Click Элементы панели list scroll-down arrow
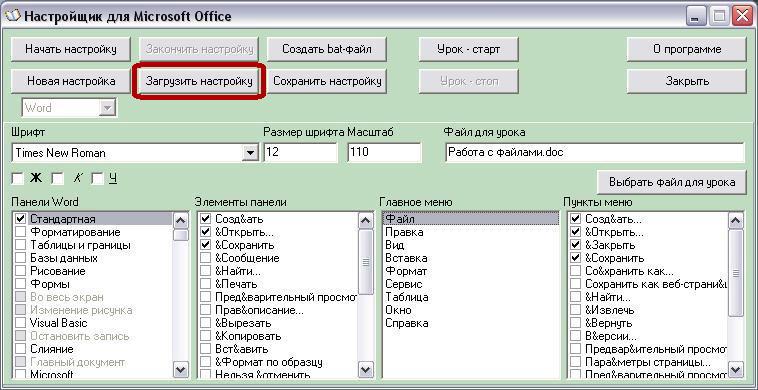The image size is (758, 390). tap(366, 370)
